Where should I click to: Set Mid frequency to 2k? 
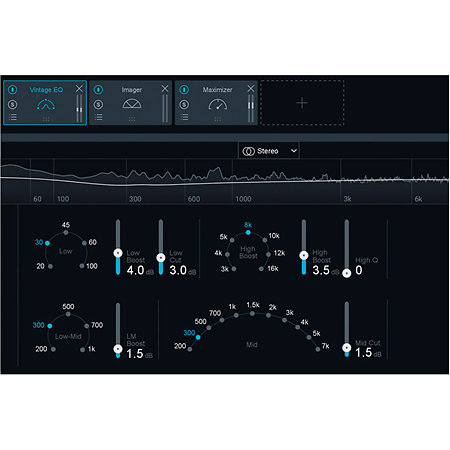point(268,315)
